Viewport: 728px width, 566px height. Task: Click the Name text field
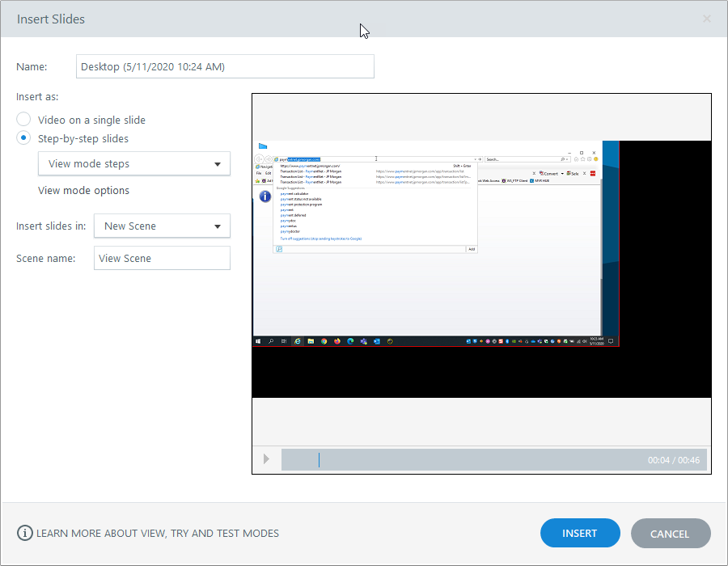pyautogui.click(x=225, y=66)
